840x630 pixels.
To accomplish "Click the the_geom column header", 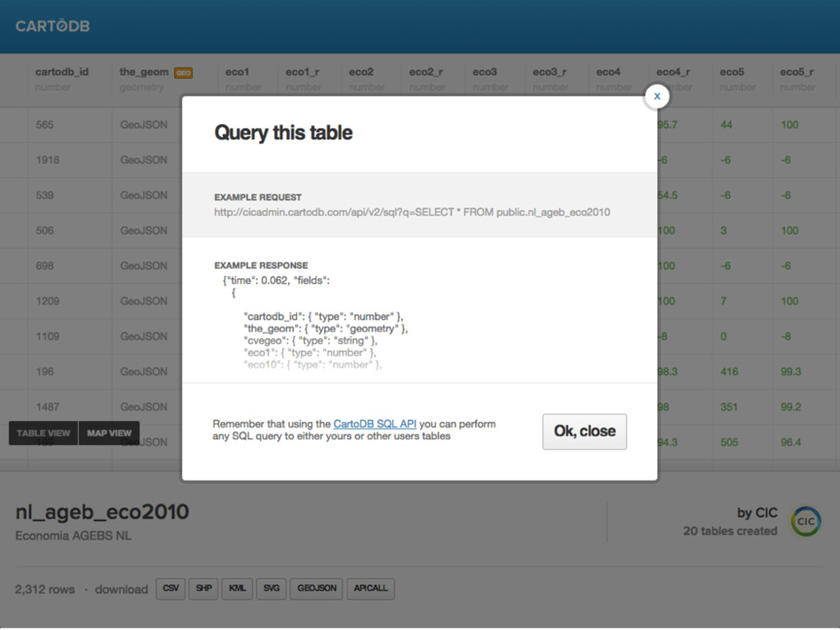I will coord(144,72).
